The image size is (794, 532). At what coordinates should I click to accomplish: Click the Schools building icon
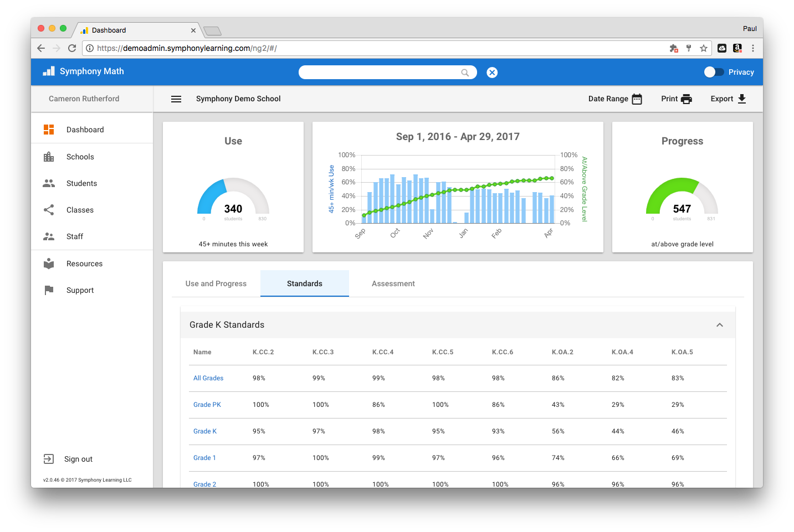pos(49,157)
